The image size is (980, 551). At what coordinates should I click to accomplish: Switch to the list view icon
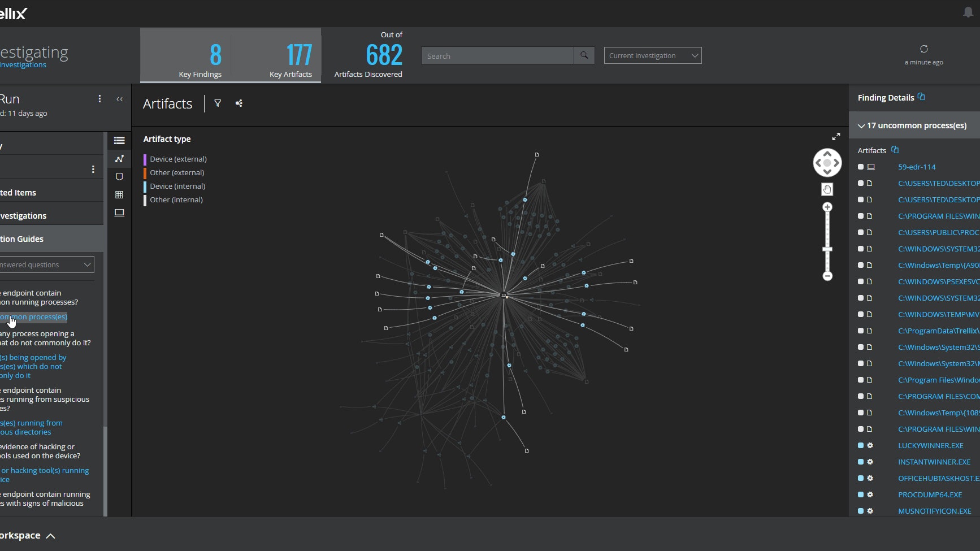[x=119, y=141]
